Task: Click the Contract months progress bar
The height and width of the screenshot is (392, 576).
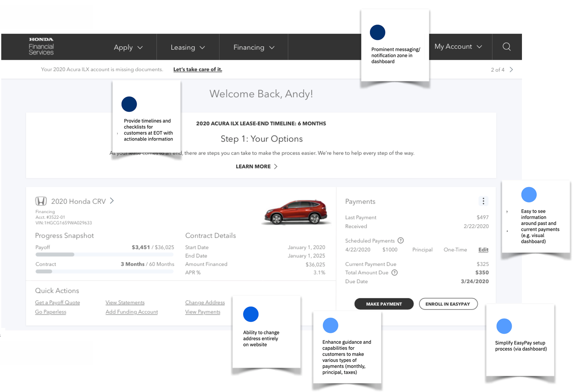Action: point(104,271)
